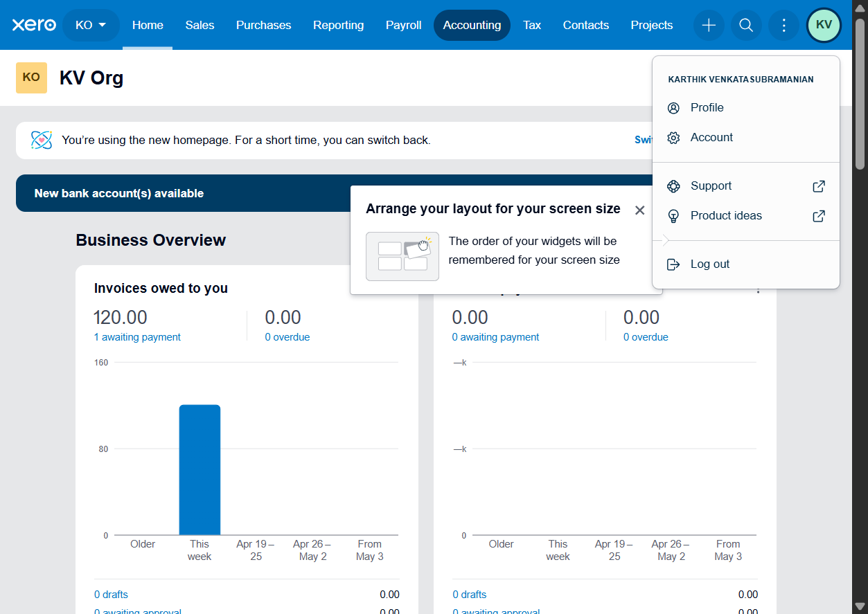
Task: Click the widget layout illustration in the popup
Action: pyautogui.click(x=402, y=256)
